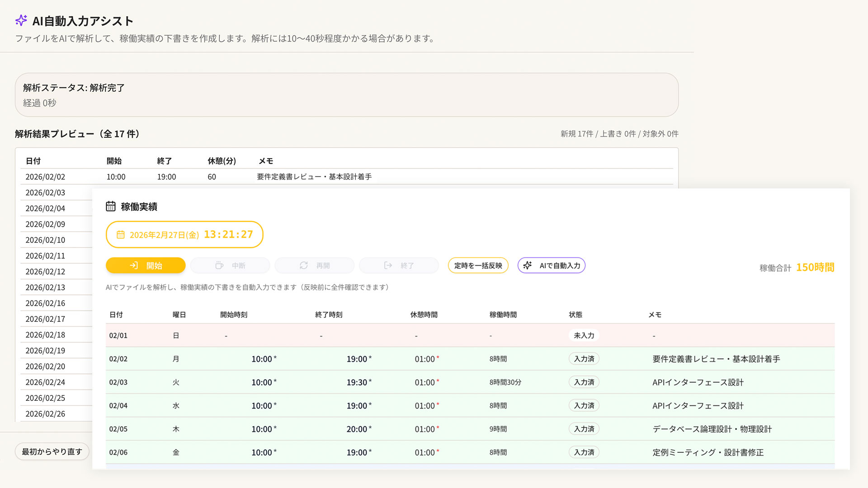868x488 pixels.
Task: Edit the 19:30 end time for 02/03
Action: (x=357, y=382)
